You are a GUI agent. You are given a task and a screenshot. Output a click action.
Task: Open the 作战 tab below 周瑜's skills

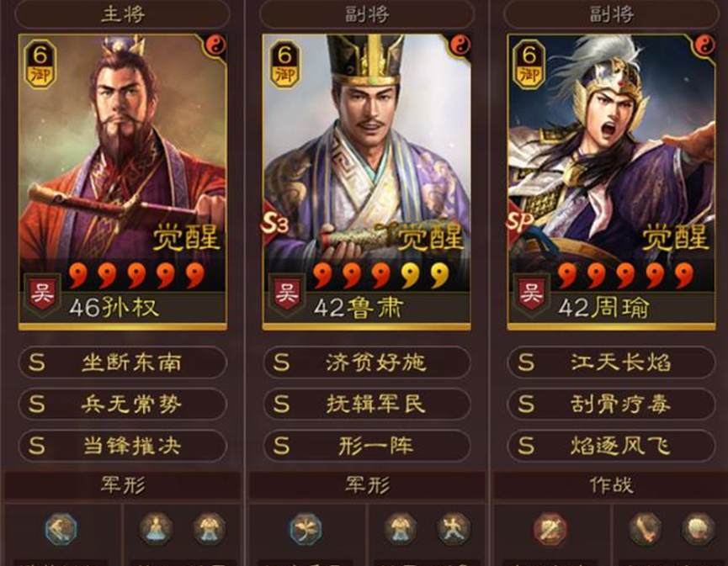611,485
